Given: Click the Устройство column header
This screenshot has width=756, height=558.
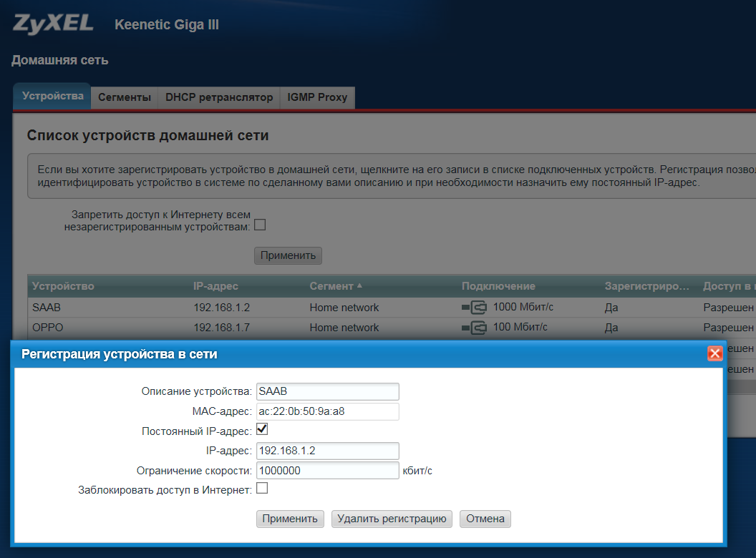Looking at the screenshot, I should pyautogui.click(x=63, y=286).
